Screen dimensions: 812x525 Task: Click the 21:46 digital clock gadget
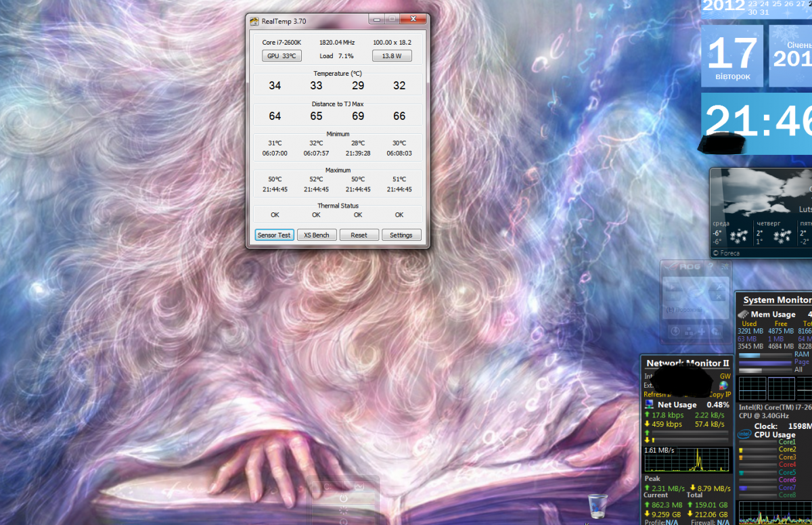(x=757, y=123)
